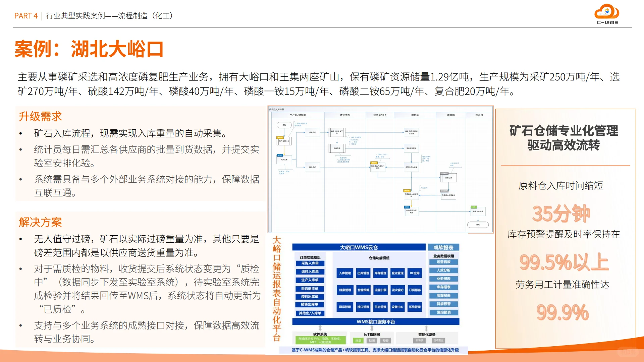The width and height of the screenshot is (644, 362).
Task: Click the 生产入库单 box
Action: [310, 280]
